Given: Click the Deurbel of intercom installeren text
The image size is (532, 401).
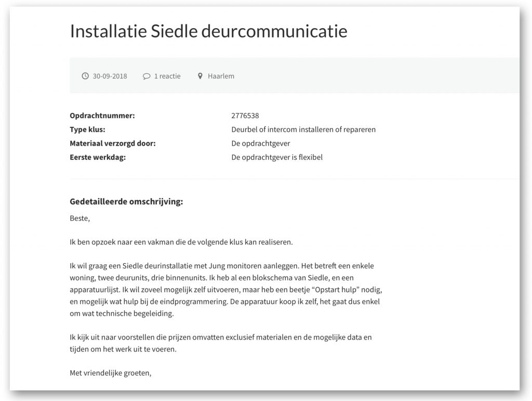Looking at the screenshot, I should click(x=303, y=130).
